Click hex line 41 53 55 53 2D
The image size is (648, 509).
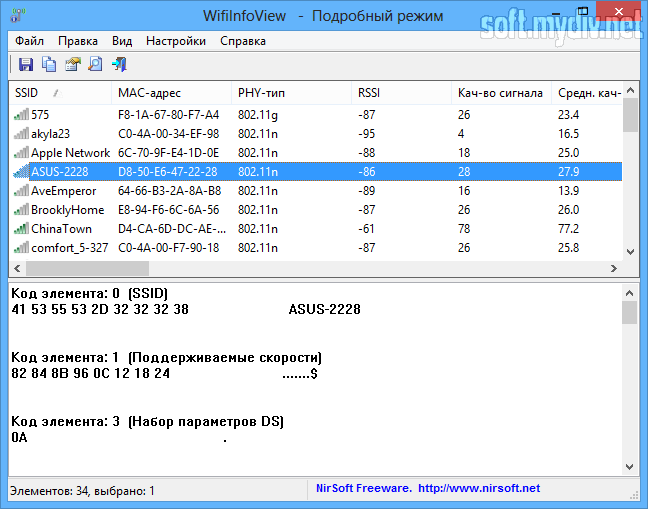pos(100,309)
